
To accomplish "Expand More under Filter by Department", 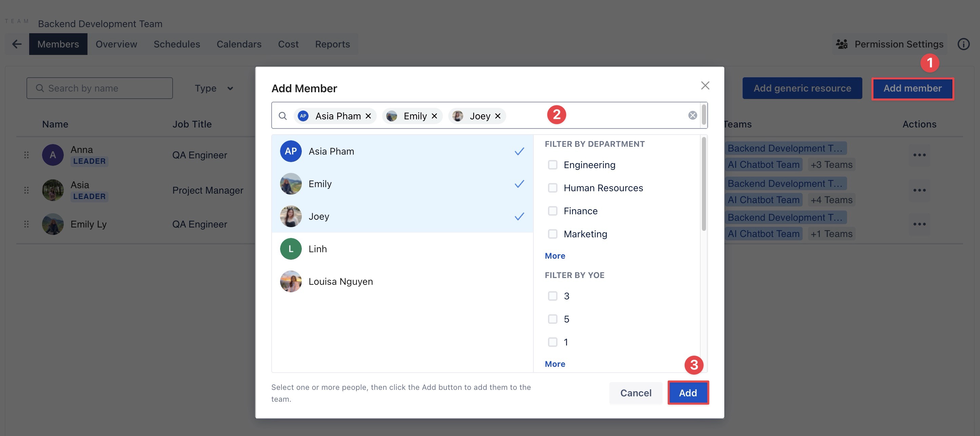I will 555,256.
